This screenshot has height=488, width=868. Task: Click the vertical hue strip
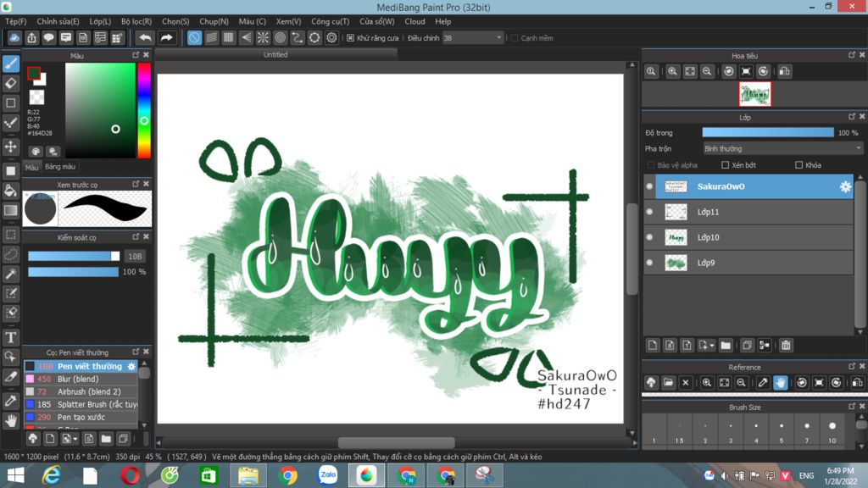[144, 110]
